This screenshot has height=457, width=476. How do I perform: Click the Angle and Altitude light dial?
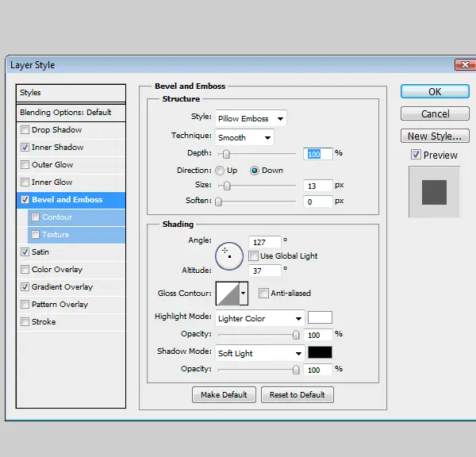click(229, 256)
